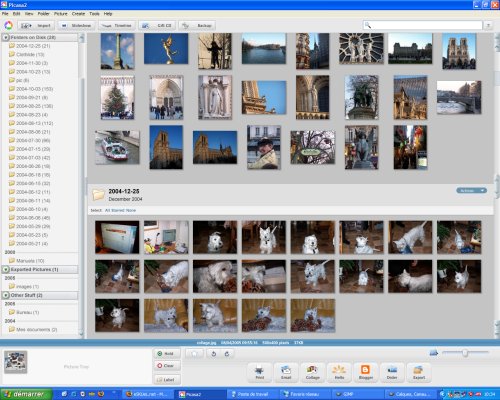Select the Christmas tree photo thumbnail
500x400 pixels.
coord(117,97)
